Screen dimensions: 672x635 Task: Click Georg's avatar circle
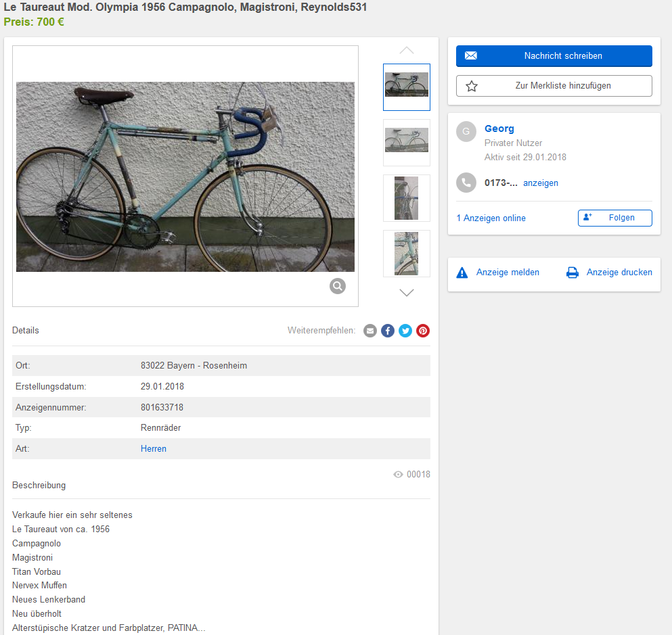pos(466,131)
